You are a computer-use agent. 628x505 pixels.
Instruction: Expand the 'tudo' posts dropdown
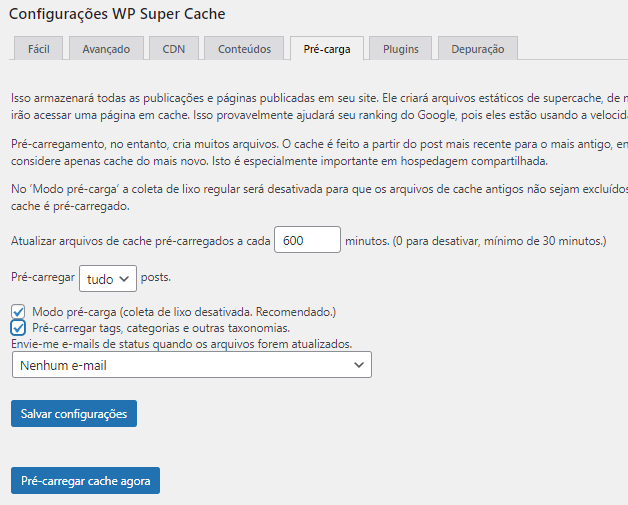click(107, 279)
